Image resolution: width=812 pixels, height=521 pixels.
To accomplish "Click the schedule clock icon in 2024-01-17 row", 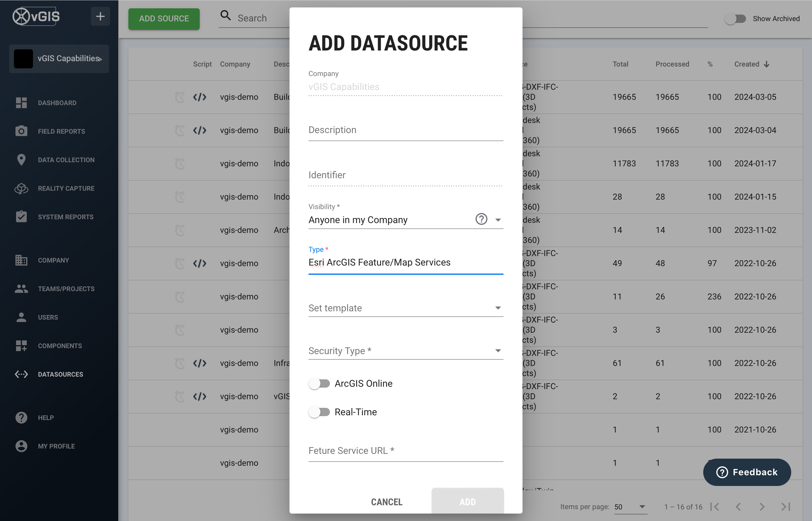I will click(x=180, y=164).
